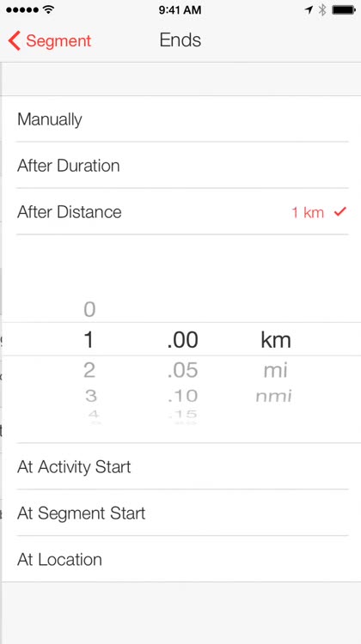
Task: Pick 0 in the whole-number picker wheel
Action: [x=89, y=309]
